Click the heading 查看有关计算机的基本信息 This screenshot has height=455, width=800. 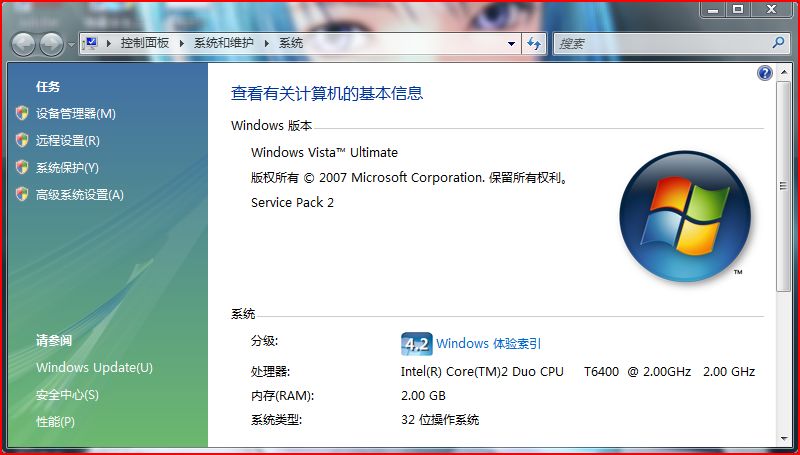(327, 93)
